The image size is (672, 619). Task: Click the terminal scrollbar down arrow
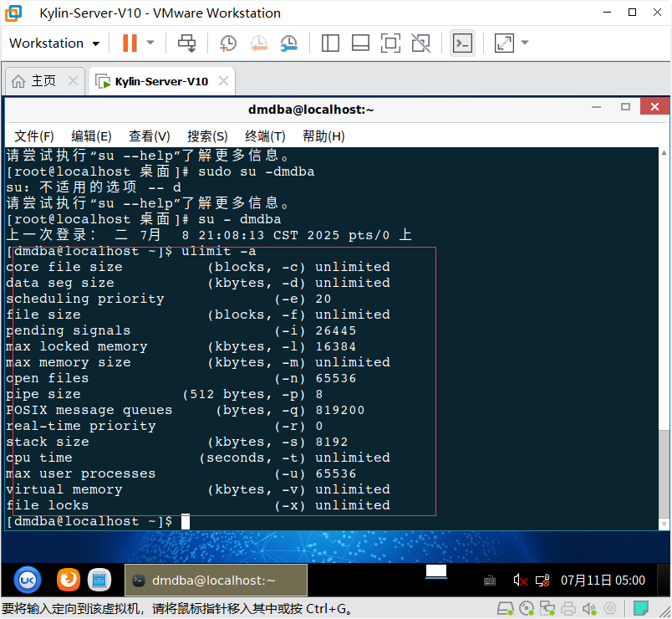[x=664, y=524]
